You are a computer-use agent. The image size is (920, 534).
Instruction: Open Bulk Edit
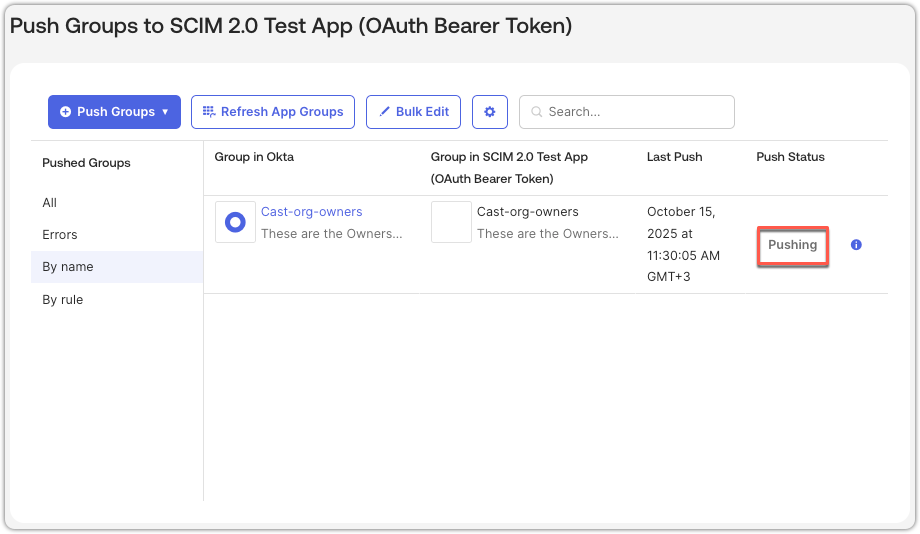click(x=414, y=112)
